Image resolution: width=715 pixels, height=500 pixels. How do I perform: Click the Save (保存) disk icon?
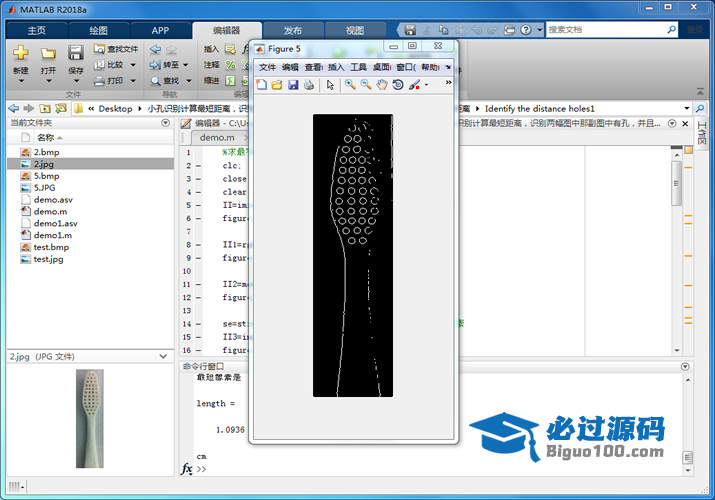pos(75,53)
